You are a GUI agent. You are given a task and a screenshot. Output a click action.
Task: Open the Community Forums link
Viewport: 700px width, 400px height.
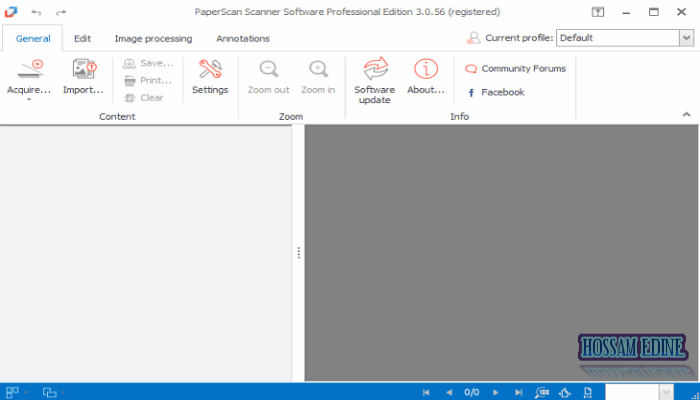click(x=516, y=69)
